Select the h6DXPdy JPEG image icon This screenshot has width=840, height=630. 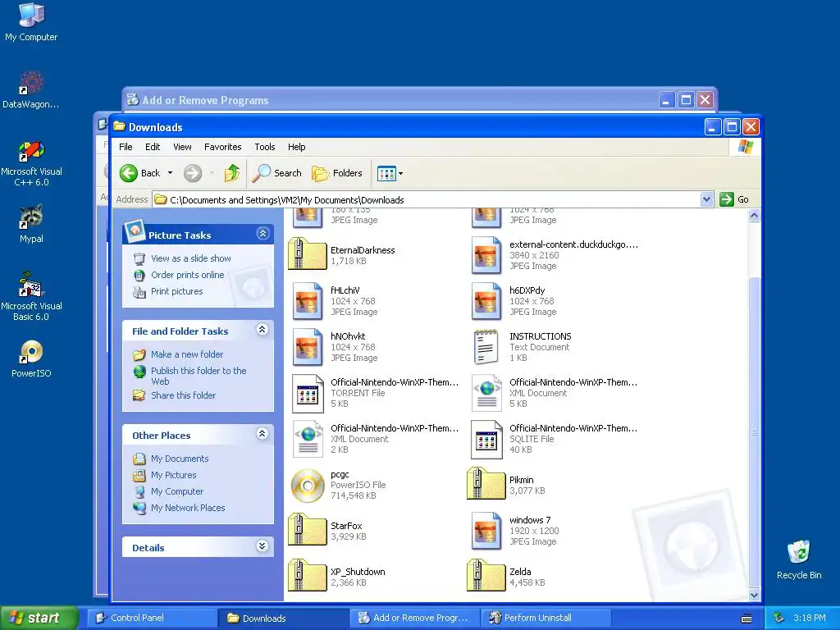pos(486,300)
